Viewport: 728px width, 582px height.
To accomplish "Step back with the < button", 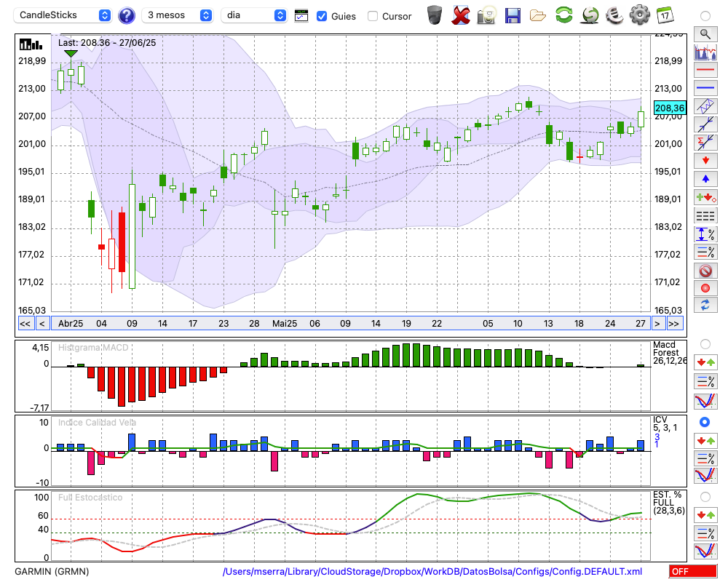I will (42, 324).
